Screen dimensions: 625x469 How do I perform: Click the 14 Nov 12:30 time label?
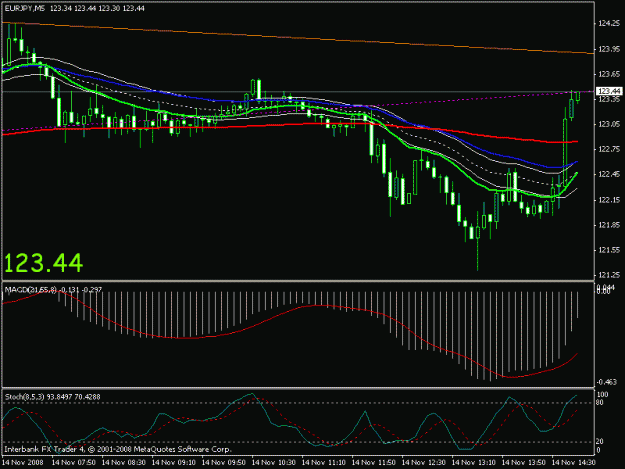[x=424, y=462]
